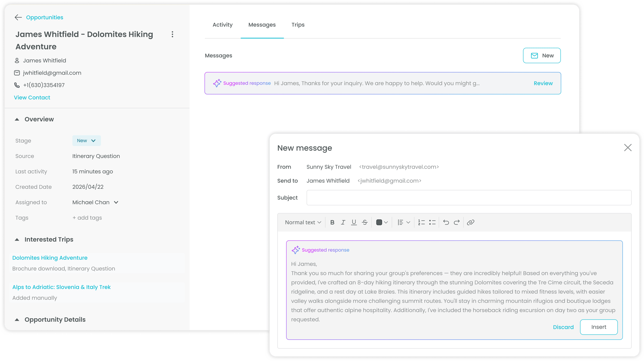Click the sender address travel@sunnyskytravel.com
The width and height of the screenshot is (644, 361).
pos(399,167)
